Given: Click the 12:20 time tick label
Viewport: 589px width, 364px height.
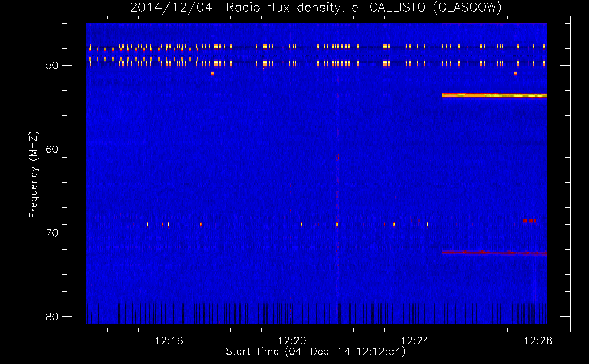Looking at the screenshot, I should click(x=292, y=341).
